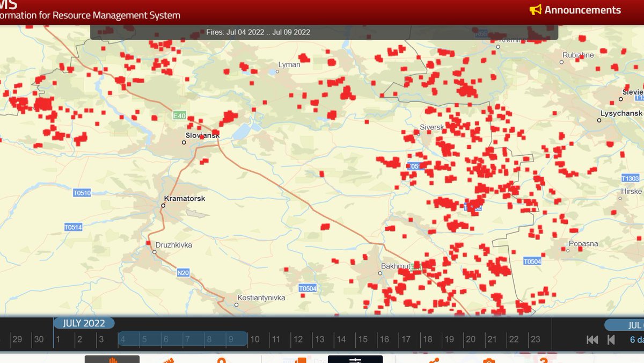Click the E40 highway shield
Screen dimensions: 644x363
coord(179,115)
